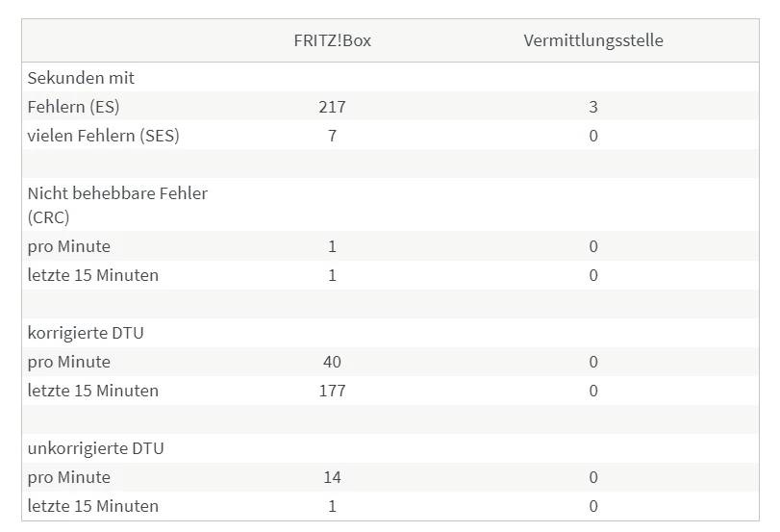Click the unkorrigierte DTU section heading

pyautogui.click(x=95, y=448)
